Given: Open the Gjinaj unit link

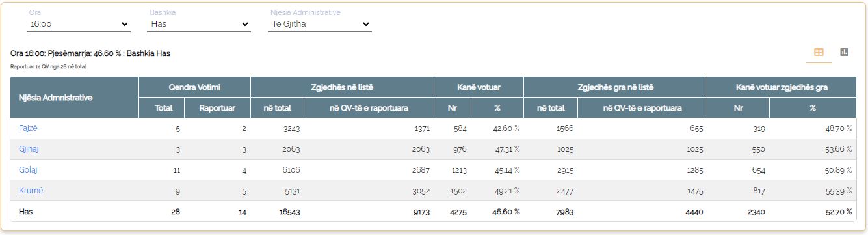Looking at the screenshot, I should pyautogui.click(x=29, y=149).
